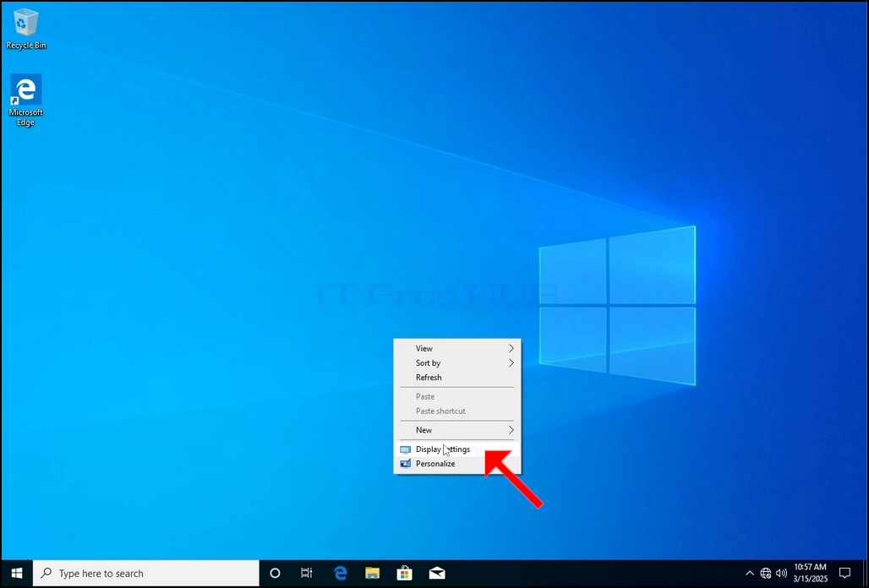Expand the Sort by submenu

(x=457, y=362)
